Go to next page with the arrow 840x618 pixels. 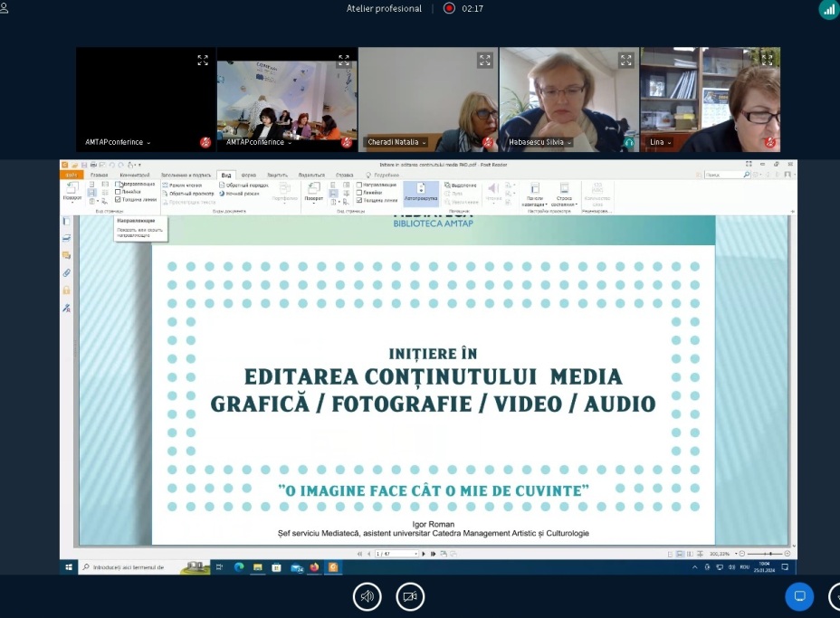(424, 554)
